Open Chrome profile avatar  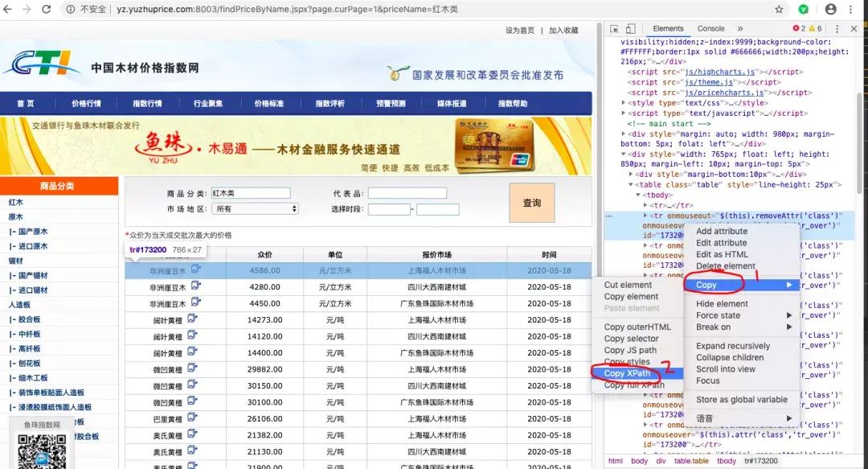pos(831,10)
